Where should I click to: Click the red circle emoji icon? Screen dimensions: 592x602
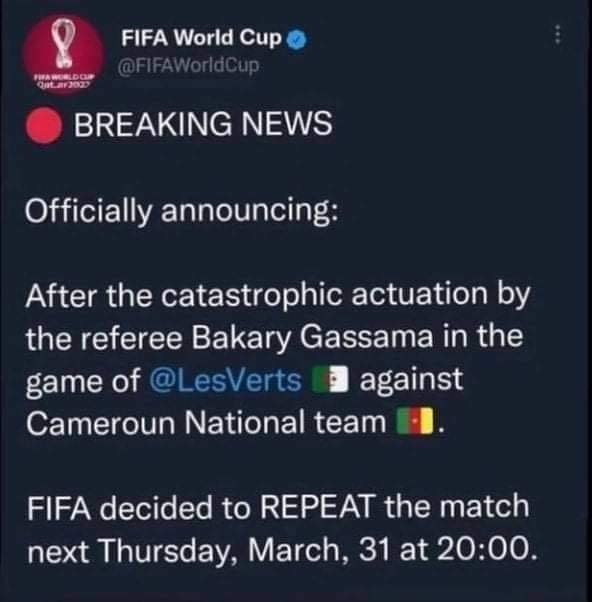44,125
